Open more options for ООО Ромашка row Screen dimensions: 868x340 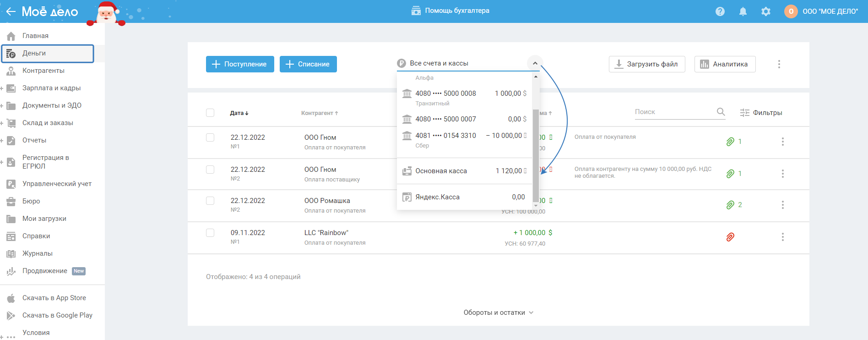coord(783,205)
